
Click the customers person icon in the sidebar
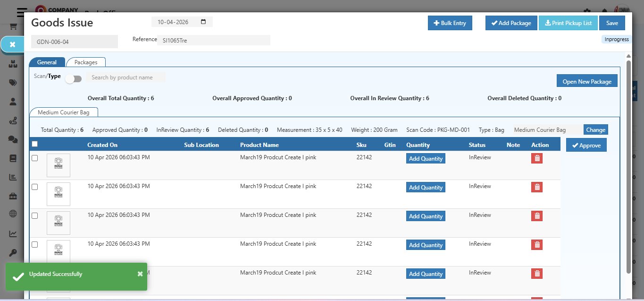[13, 101]
